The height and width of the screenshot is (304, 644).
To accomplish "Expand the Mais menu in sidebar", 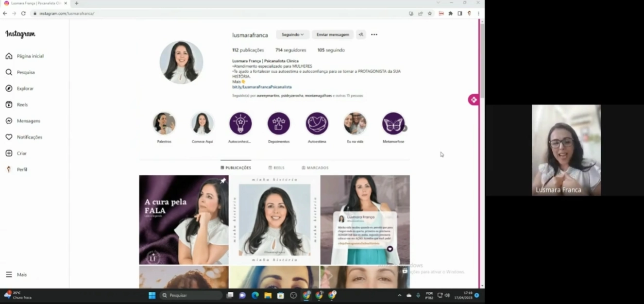I will [17, 274].
